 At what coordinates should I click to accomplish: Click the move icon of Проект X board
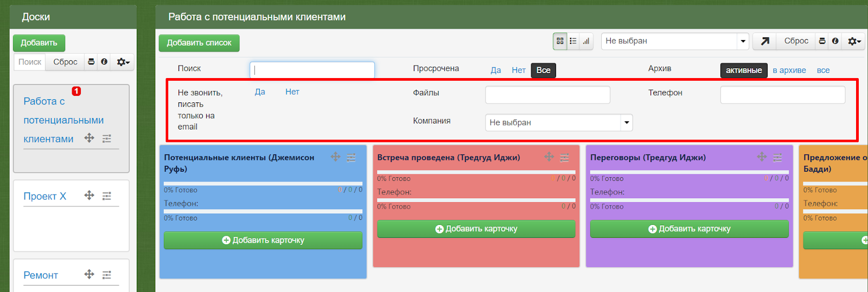[90, 196]
